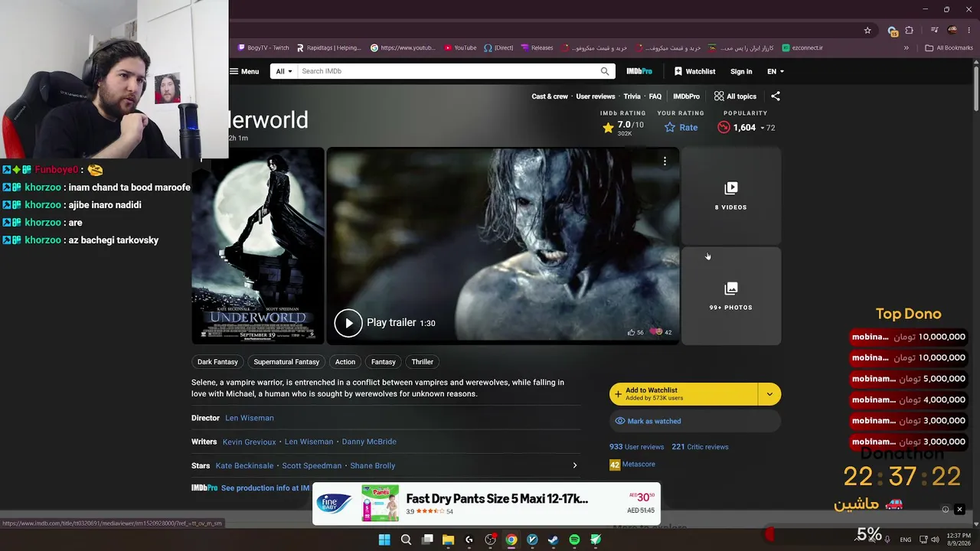View the 933 User reviews

tap(636, 447)
